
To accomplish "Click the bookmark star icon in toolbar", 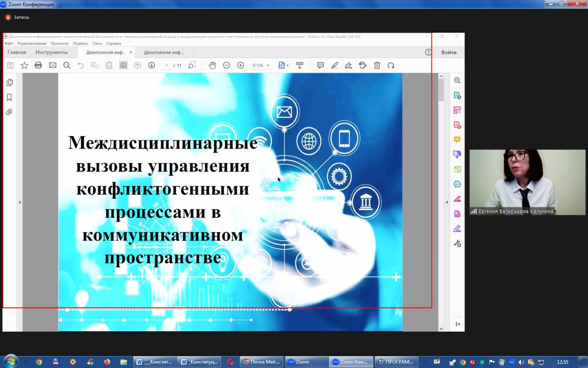I will click(x=24, y=65).
